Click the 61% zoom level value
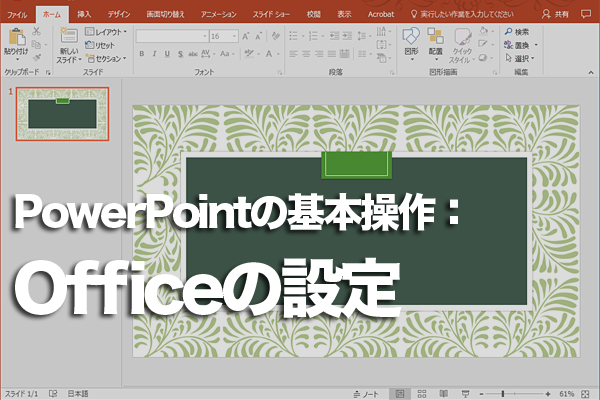 [567, 394]
